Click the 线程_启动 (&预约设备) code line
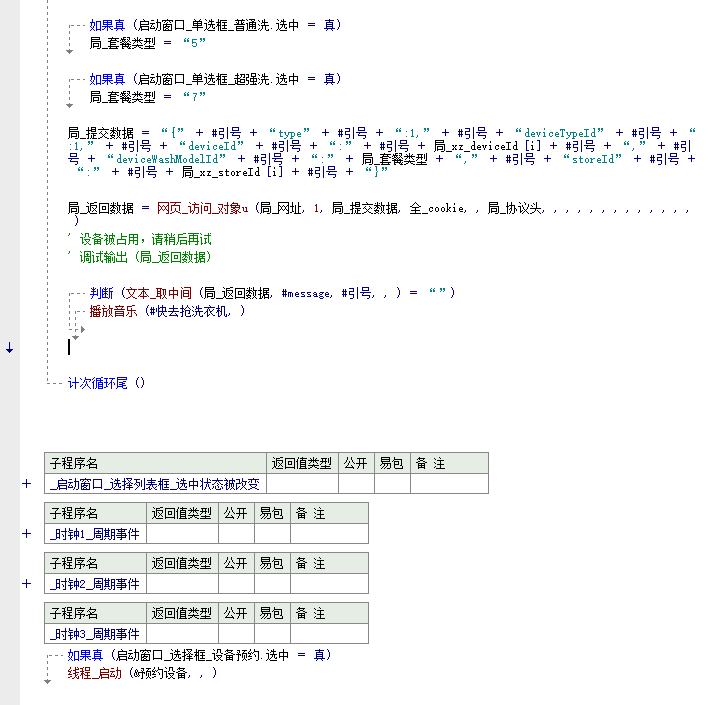 141,673
